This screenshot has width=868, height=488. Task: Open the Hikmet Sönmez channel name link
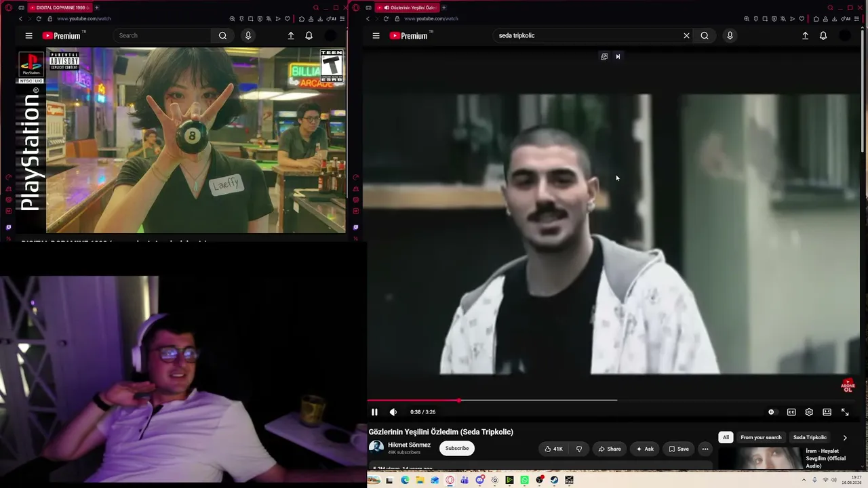pyautogui.click(x=409, y=445)
